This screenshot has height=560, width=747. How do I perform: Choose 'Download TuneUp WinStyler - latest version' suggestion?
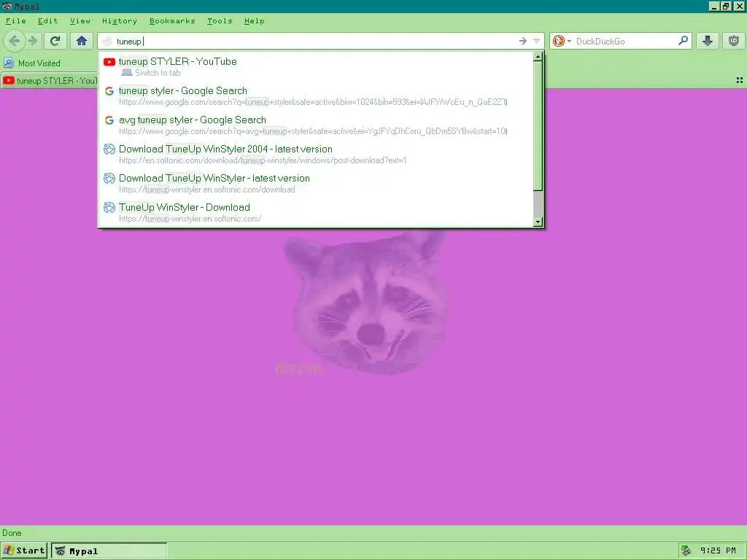tap(315, 183)
